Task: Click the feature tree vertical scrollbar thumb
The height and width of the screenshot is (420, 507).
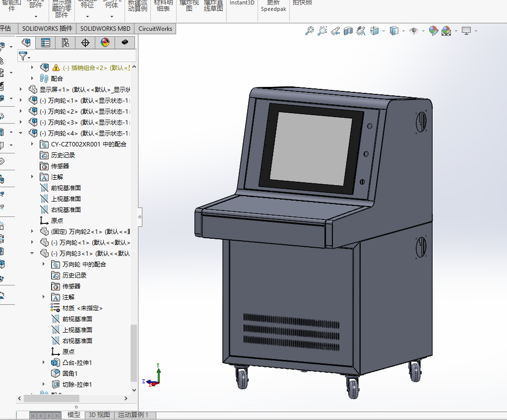Action: (133, 353)
